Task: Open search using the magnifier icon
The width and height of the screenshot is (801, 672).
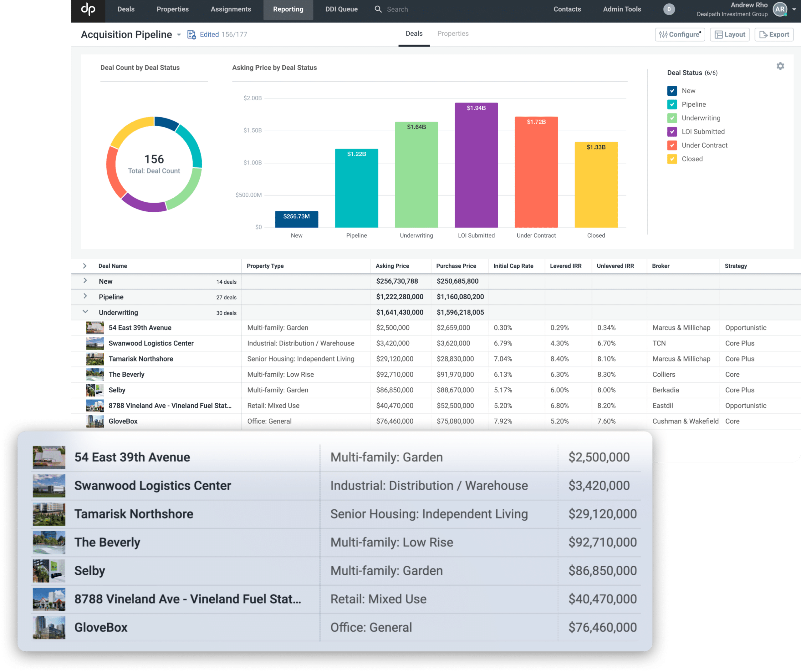Action: click(378, 9)
